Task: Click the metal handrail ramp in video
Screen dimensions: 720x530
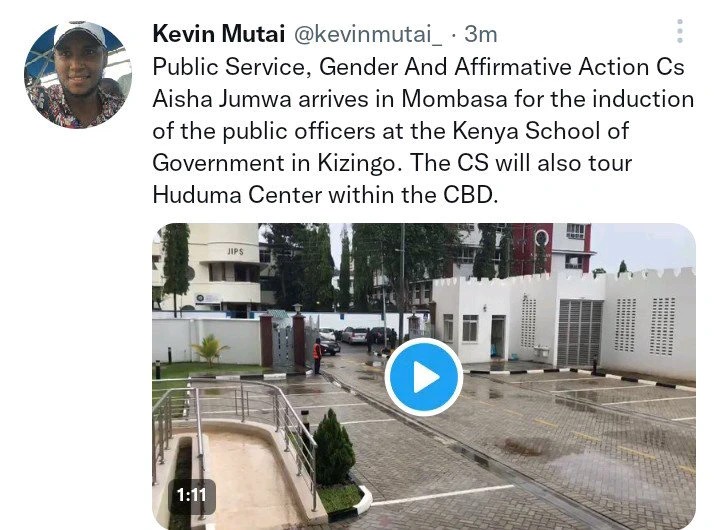Action: (234, 432)
